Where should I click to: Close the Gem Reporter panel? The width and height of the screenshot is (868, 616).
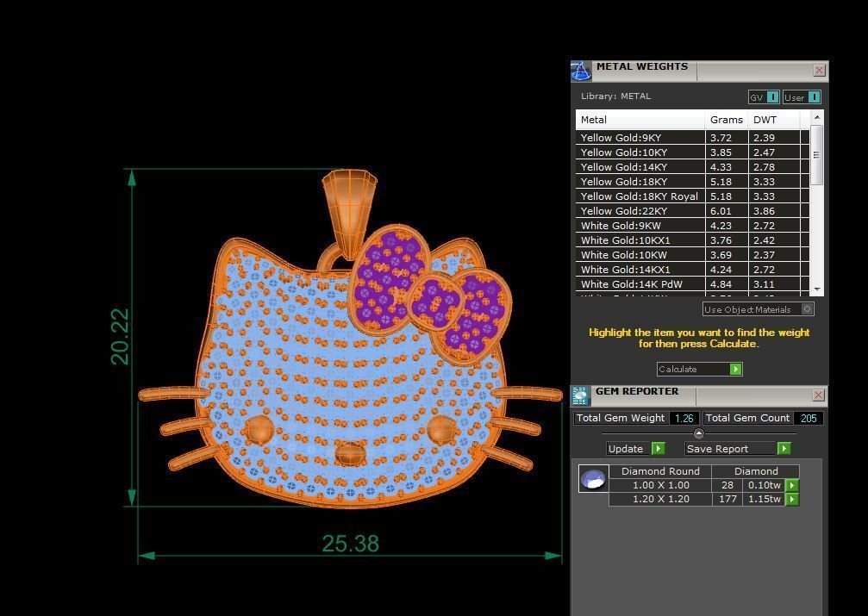[x=819, y=395]
